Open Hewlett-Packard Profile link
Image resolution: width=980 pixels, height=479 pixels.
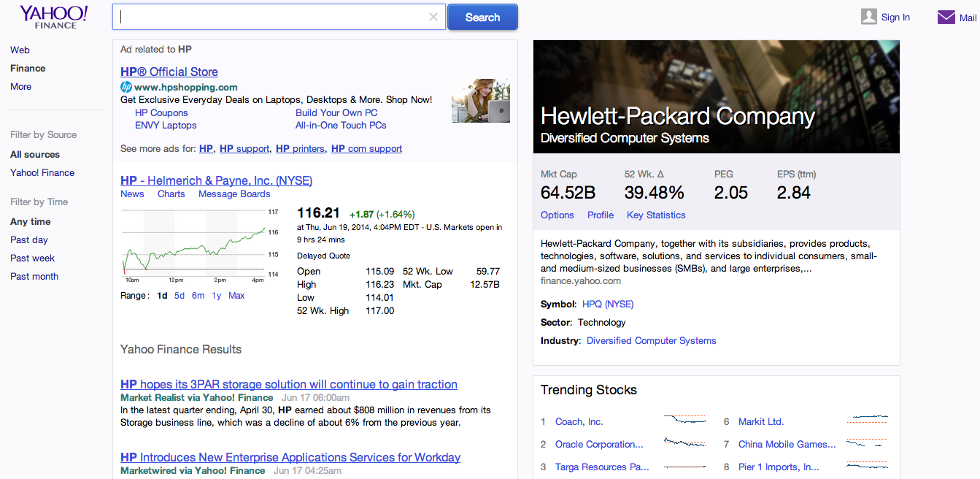[x=601, y=215]
